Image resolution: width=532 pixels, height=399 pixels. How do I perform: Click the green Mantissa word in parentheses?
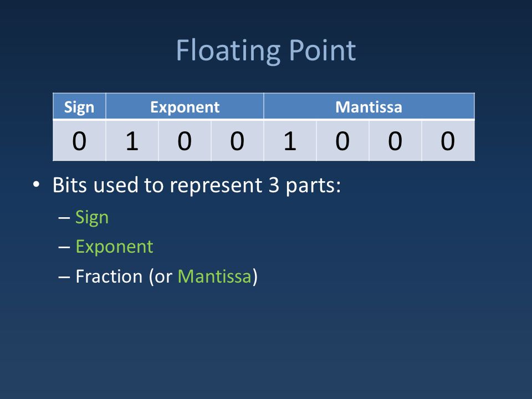(x=214, y=276)
